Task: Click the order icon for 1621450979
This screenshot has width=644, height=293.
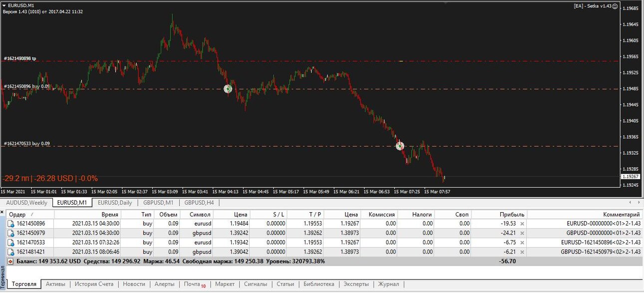Action: pyautogui.click(x=10, y=233)
